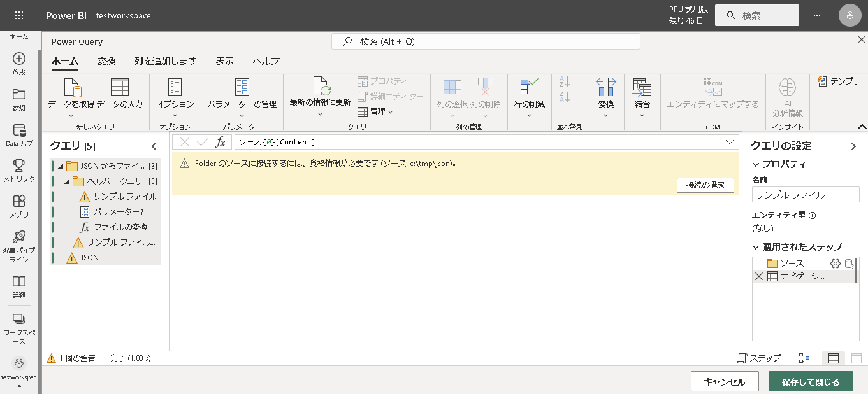Click the 接続の構成 button
The height and width of the screenshot is (394, 868).
(705, 185)
